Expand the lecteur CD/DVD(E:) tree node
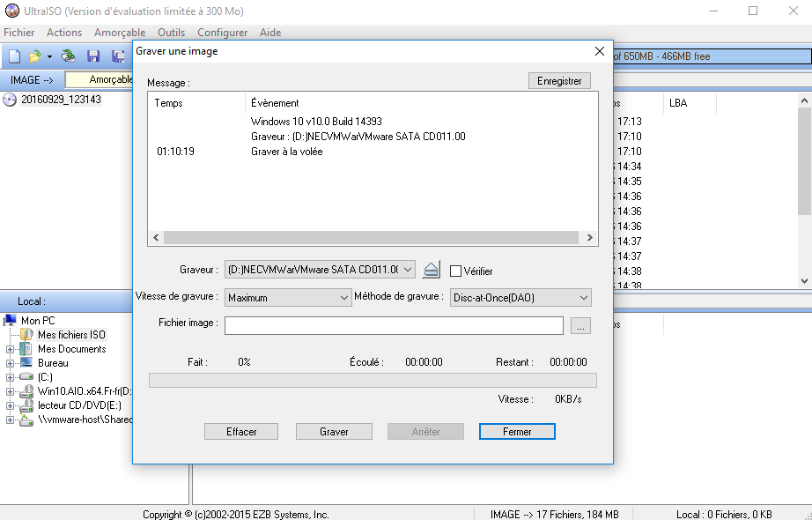 10,405
